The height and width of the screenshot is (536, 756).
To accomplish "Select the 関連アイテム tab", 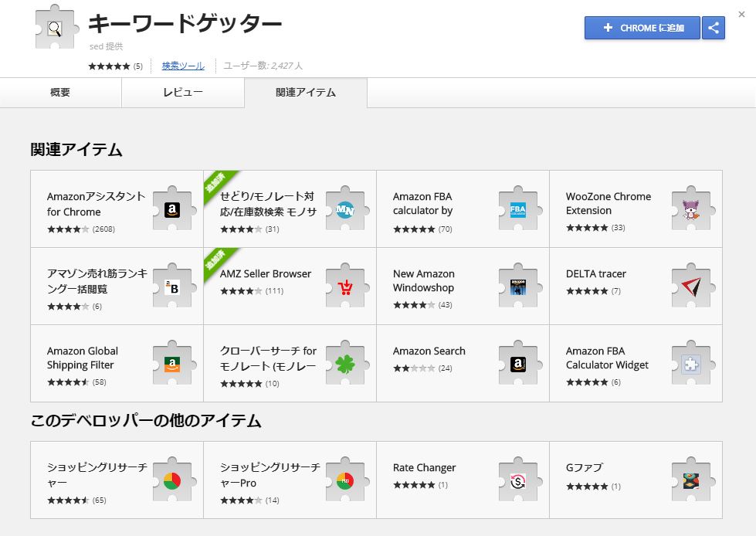I will click(306, 93).
